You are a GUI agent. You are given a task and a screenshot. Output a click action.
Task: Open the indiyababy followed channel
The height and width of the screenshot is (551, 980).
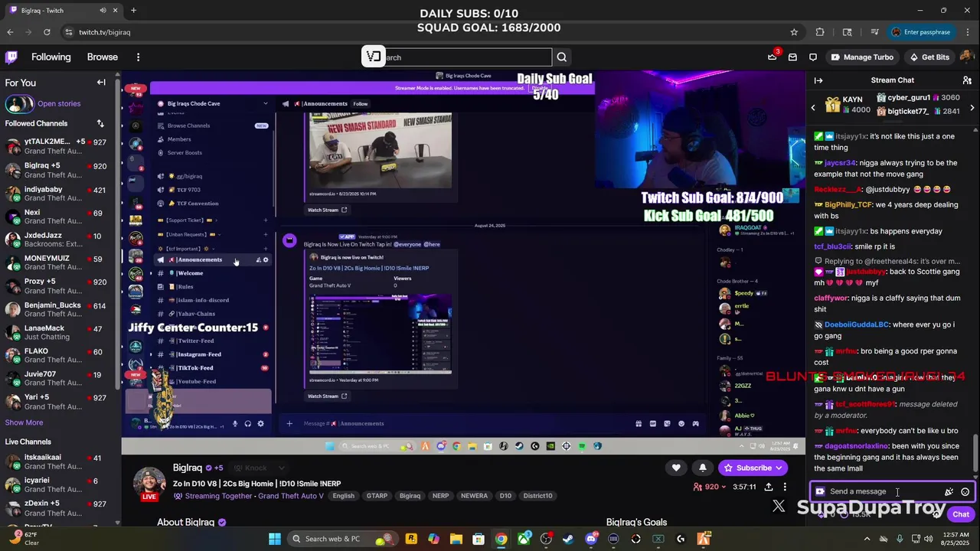tap(60, 194)
